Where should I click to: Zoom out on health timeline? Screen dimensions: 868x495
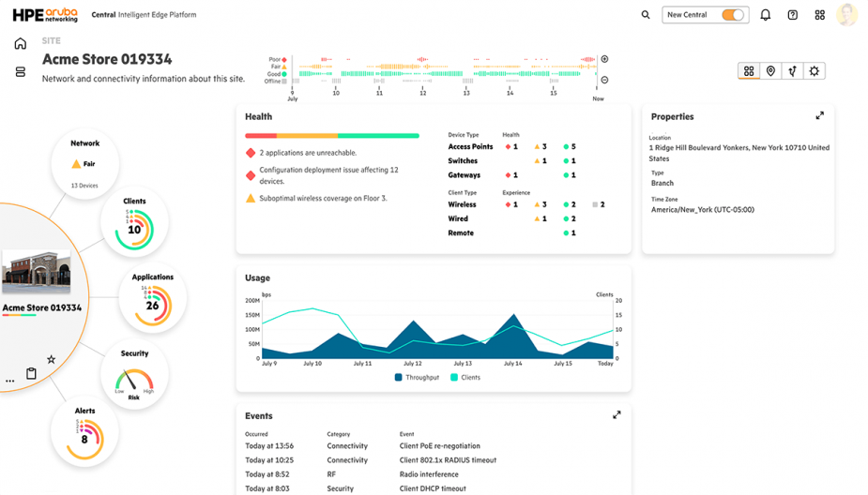pos(604,81)
